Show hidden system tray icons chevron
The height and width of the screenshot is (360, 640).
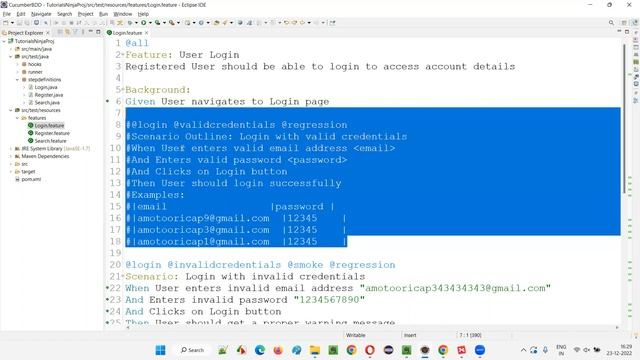pyautogui.click(x=523, y=350)
